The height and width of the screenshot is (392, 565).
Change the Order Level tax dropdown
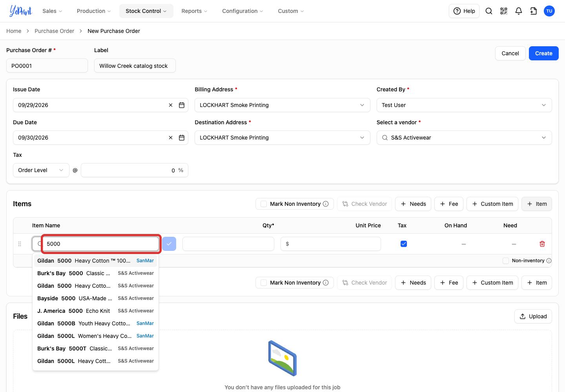click(x=41, y=170)
